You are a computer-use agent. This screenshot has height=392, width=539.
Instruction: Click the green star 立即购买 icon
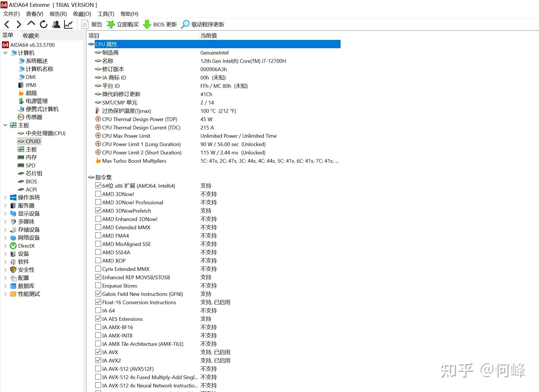click(111, 24)
